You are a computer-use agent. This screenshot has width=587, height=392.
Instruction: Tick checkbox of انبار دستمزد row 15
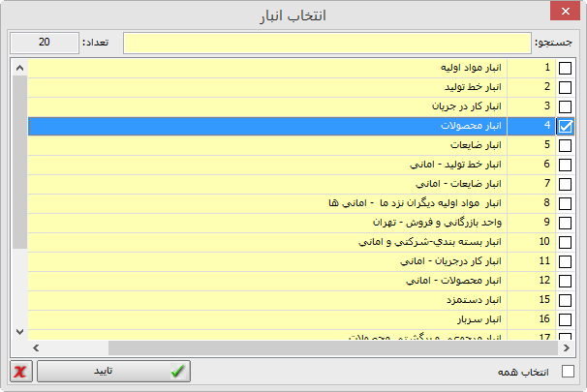[565, 301]
